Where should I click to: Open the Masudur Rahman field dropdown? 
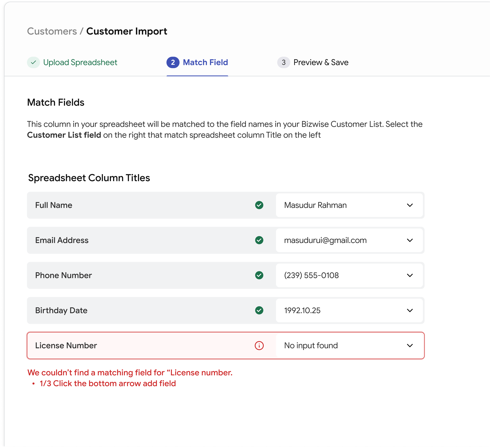(410, 205)
